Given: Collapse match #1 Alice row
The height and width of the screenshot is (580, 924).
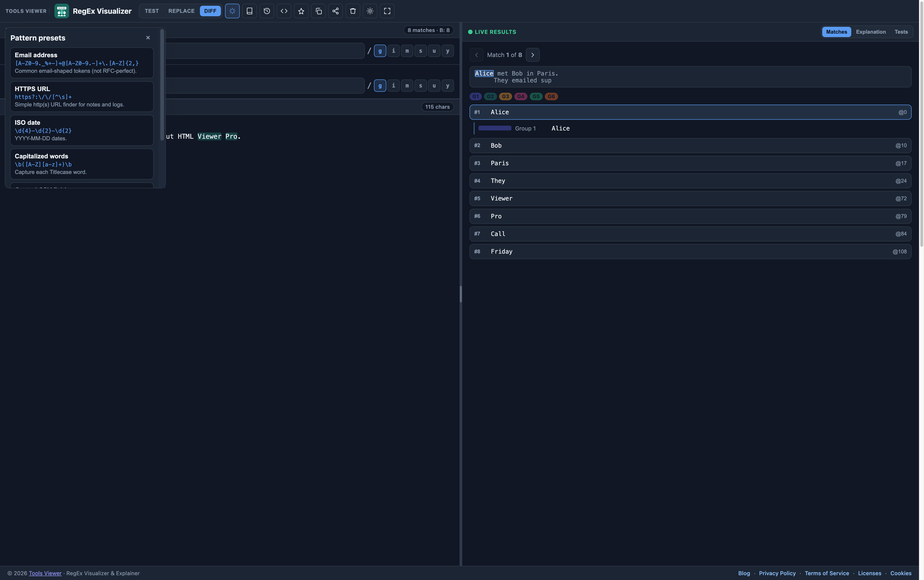Looking at the screenshot, I should tap(690, 112).
